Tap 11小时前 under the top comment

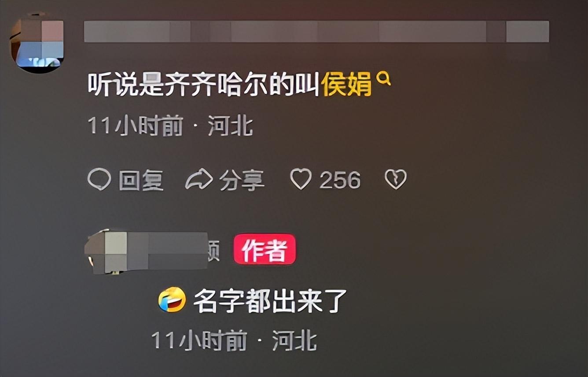136,126
